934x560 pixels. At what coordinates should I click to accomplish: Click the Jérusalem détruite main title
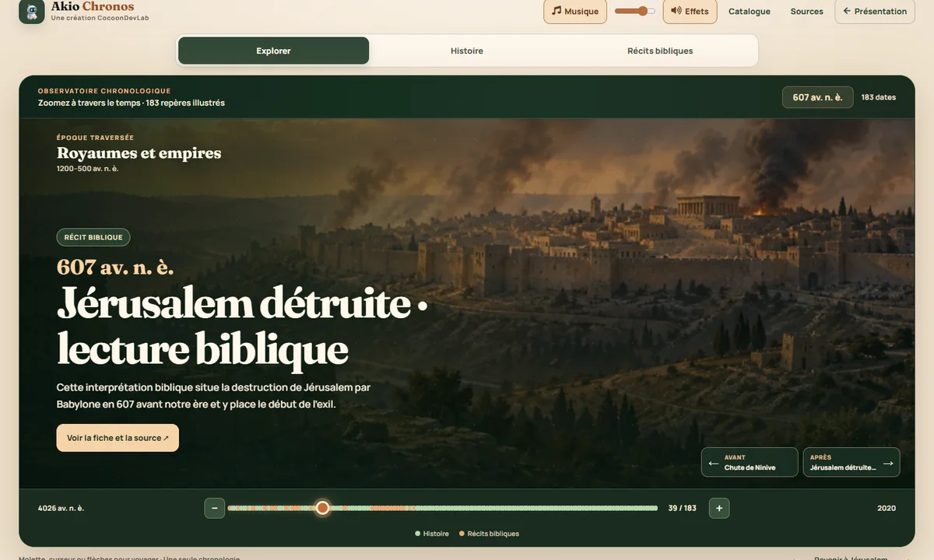(x=242, y=327)
